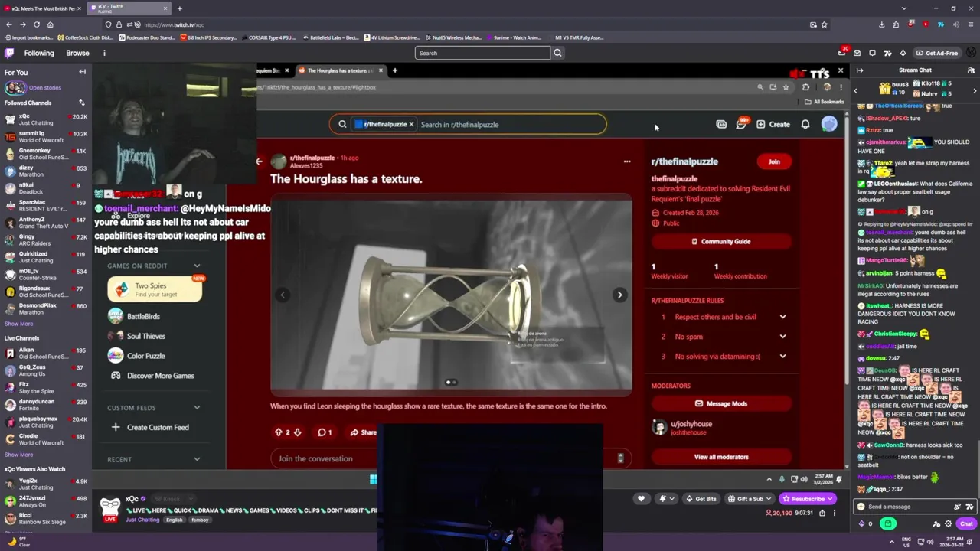Collapse the Games on Reddit section

(x=197, y=266)
